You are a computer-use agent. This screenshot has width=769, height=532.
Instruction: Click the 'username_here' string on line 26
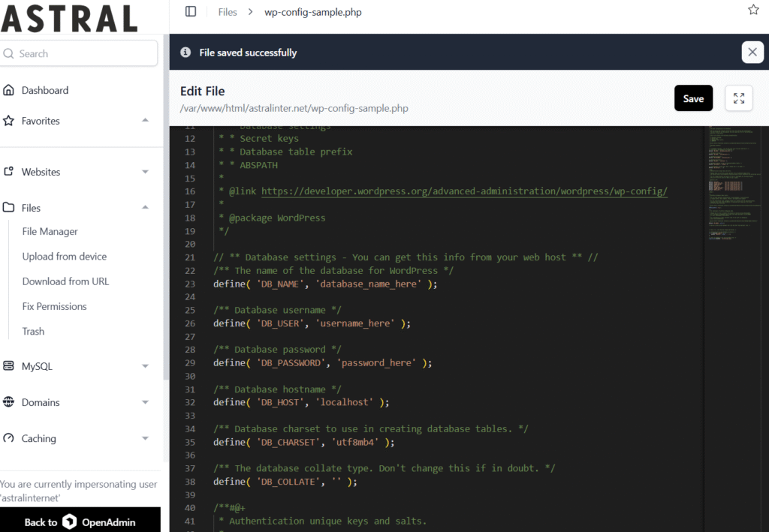tap(354, 323)
